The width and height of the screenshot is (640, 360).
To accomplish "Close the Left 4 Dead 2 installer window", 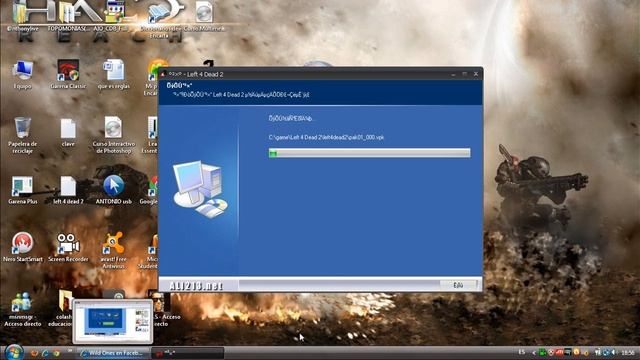I will pyautogui.click(x=476, y=74).
